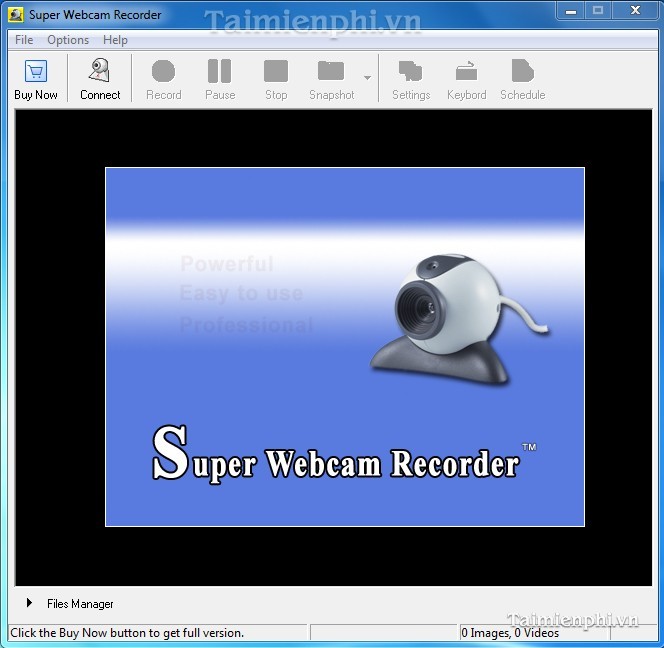Click the webcam preview splash image
The width and height of the screenshot is (664, 648).
(x=345, y=347)
